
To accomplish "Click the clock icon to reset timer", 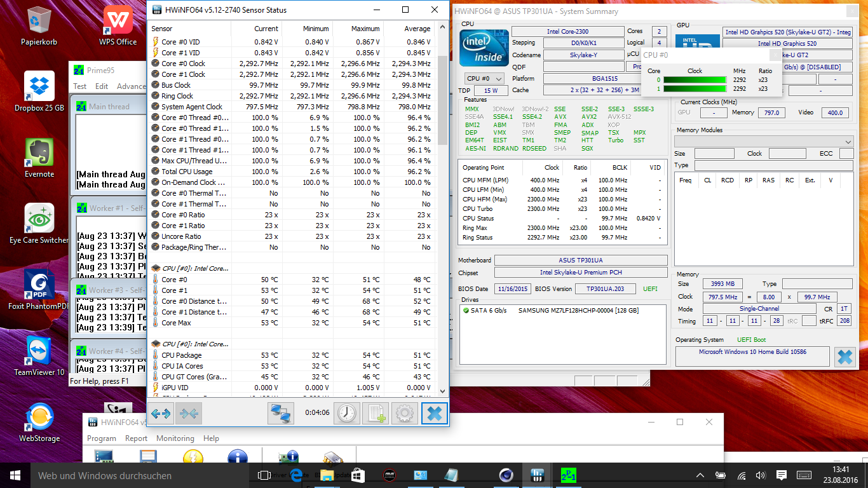I will 346,414.
